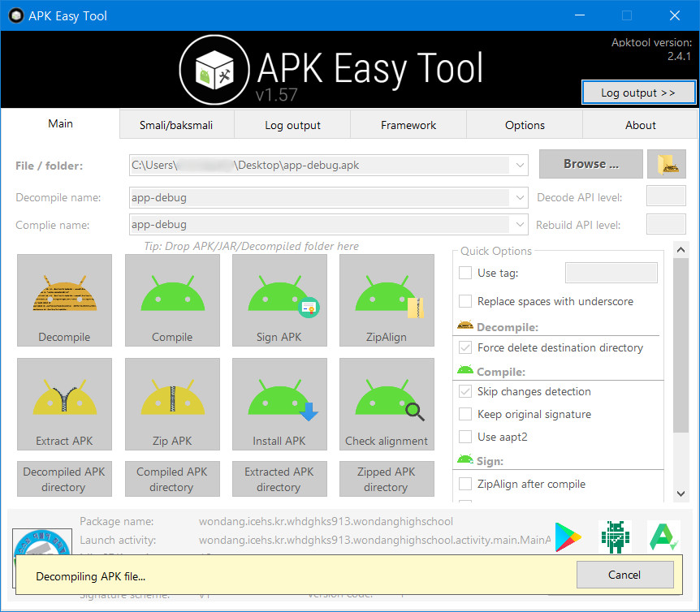
Task: Enable ZipAlign after compile
Action: pos(465,484)
